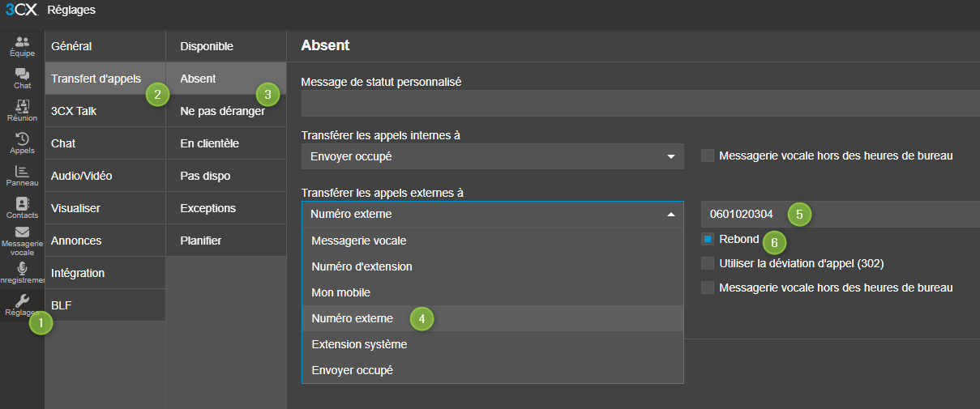Uncheck the Rebond checkbox
Screen dimensions: 980x409
pos(708,239)
